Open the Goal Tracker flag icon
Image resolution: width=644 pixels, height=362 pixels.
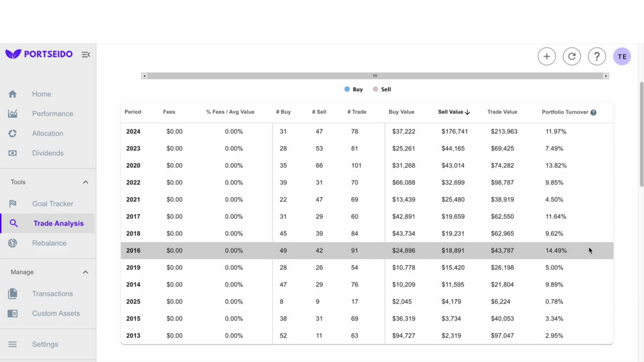coord(12,204)
